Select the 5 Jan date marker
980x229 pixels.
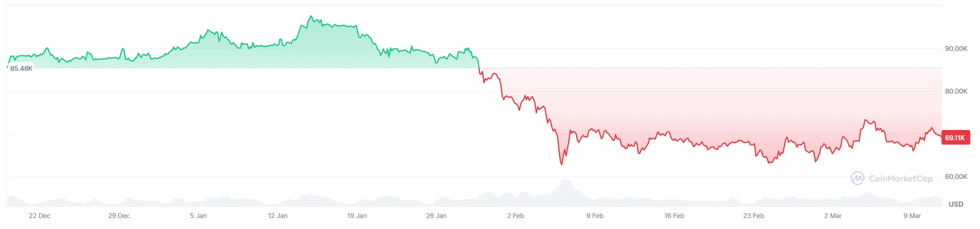point(198,216)
